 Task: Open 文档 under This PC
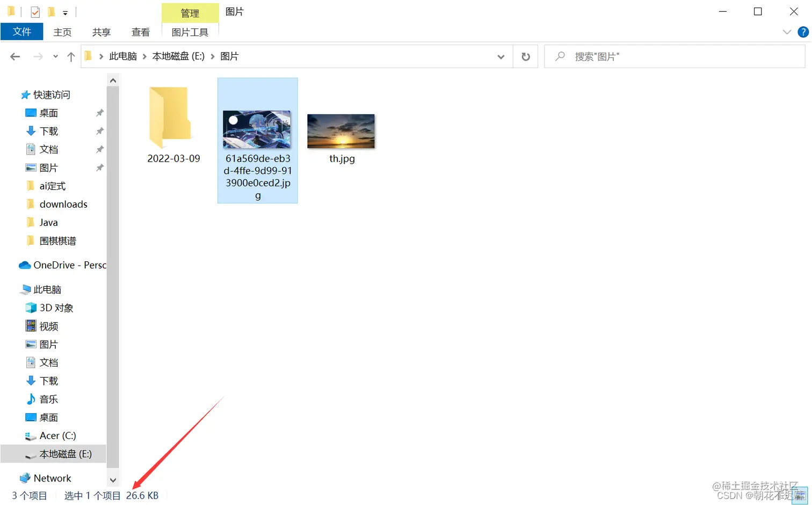(48, 363)
